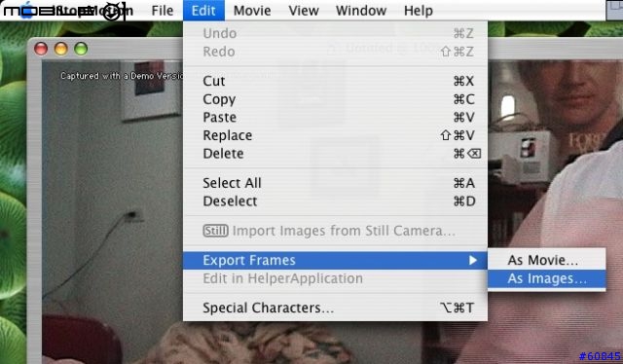Click the red close window button
This screenshot has width=623, height=364.
[41, 49]
